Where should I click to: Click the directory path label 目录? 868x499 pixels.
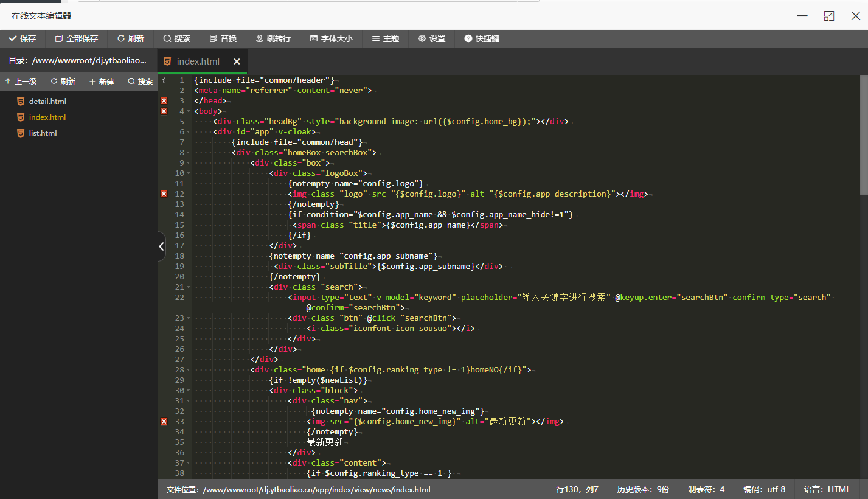point(77,61)
